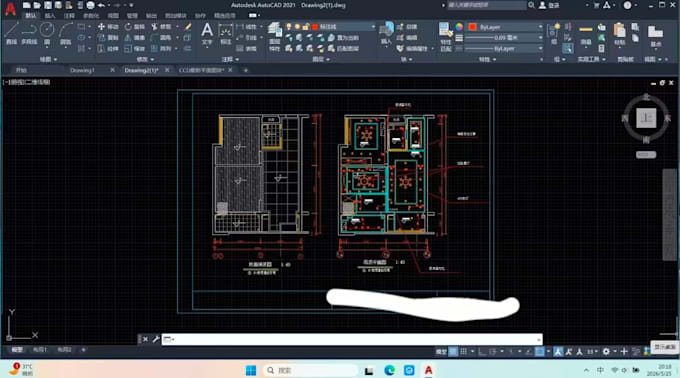Select the Arc (圆弧) tool
The height and width of the screenshot is (378, 680).
tap(65, 33)
